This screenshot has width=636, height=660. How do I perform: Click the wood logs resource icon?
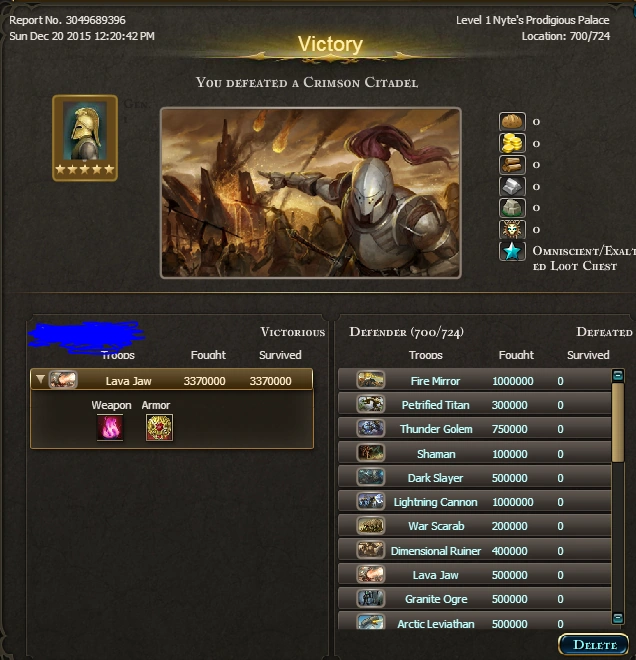[512, 165]
